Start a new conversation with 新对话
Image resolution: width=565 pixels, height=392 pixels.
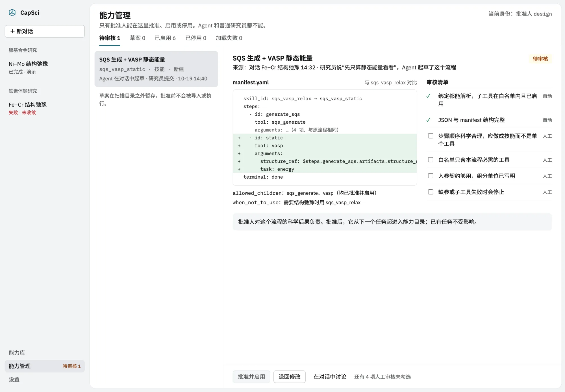click(45, 31)
